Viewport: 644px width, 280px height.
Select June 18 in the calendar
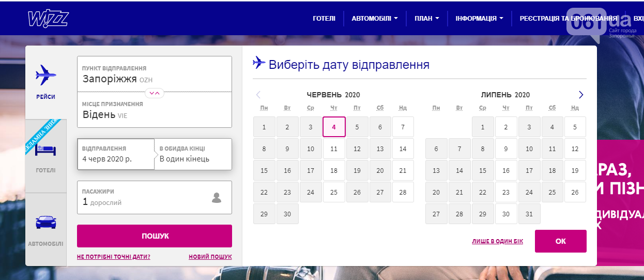334,170
